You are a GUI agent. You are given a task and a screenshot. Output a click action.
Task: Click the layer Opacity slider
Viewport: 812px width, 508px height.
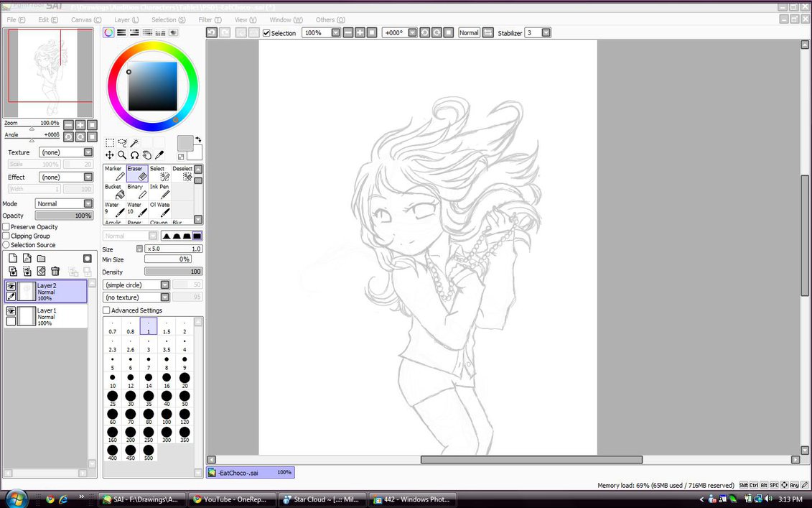click(64, 216)
